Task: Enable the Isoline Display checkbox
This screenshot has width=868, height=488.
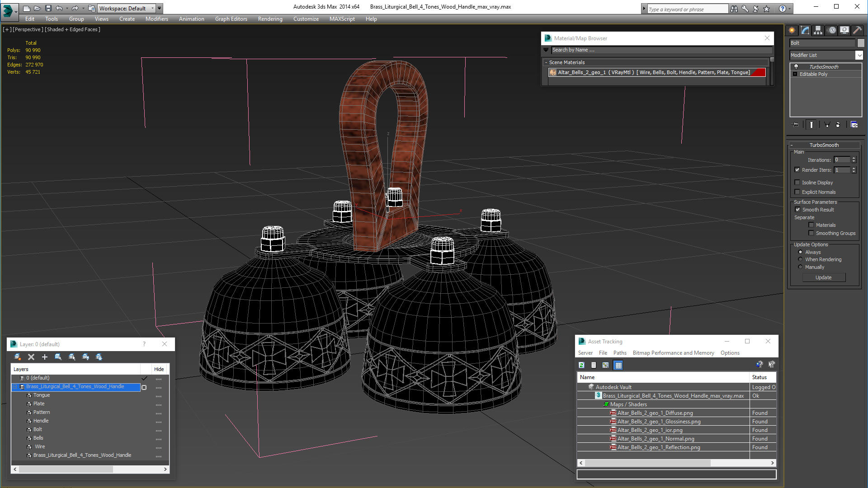Action: pyautogui.click(x=797, y=183)
